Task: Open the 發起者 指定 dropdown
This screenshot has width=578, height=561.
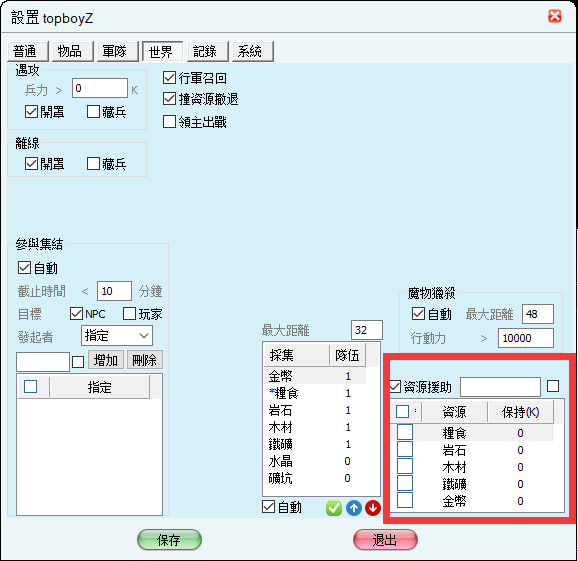Action: tap(116, 336)
